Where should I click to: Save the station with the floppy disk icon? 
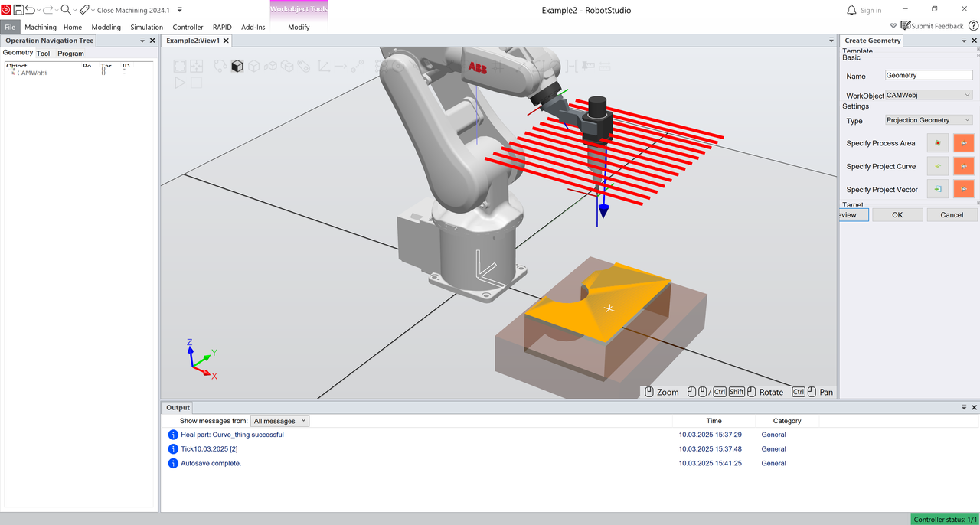pyautogui.click(x=18, y=10)
